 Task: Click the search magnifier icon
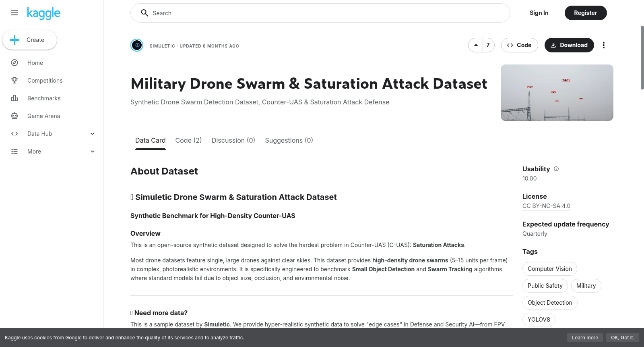coord(144,13)
